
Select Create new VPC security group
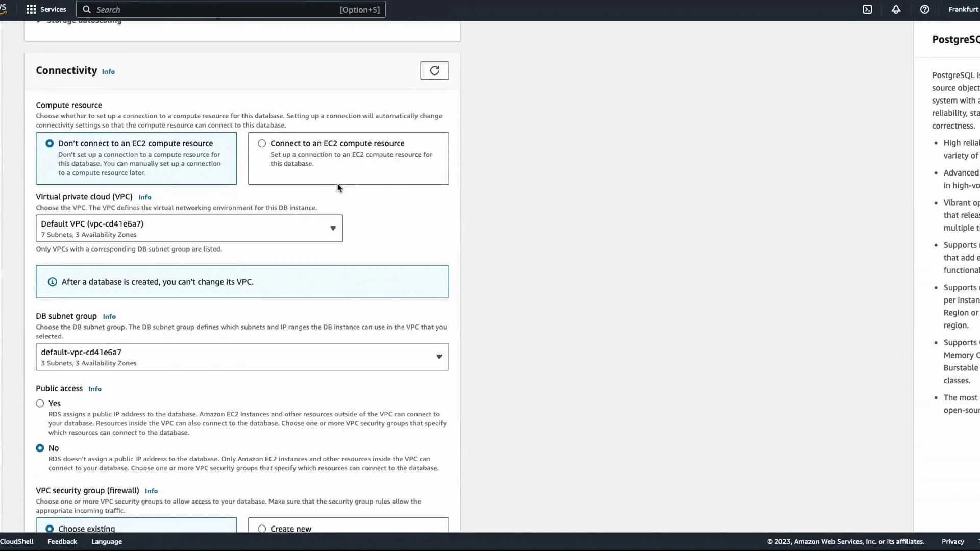click(262, 529)
